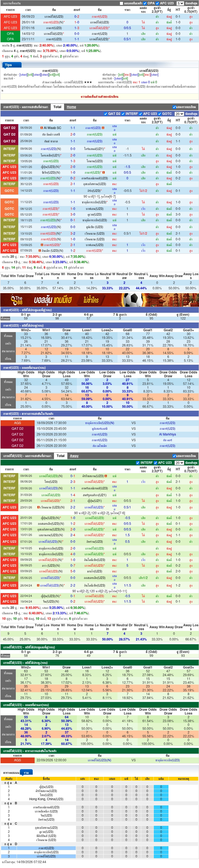Viewport: 199px width, 868px height.
Task: Open score 0-7 of 06/09/25 match
Action: click(73, 565)
